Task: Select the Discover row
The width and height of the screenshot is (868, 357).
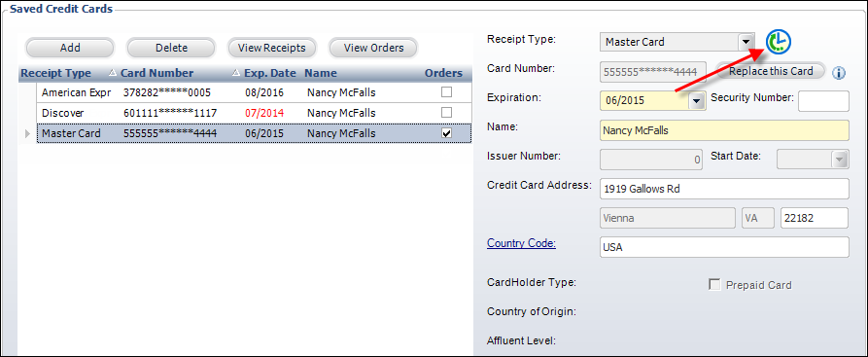Action: 254,113
